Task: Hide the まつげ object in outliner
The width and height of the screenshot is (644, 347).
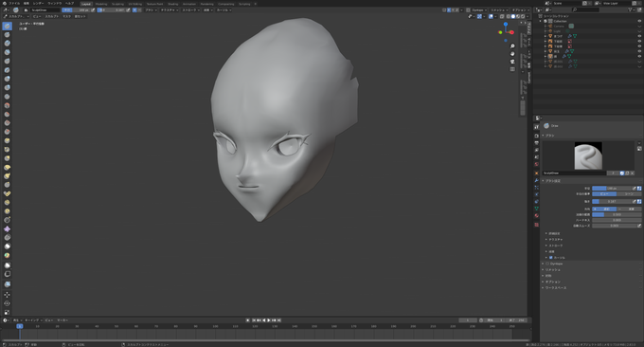Action: (639, 36)
